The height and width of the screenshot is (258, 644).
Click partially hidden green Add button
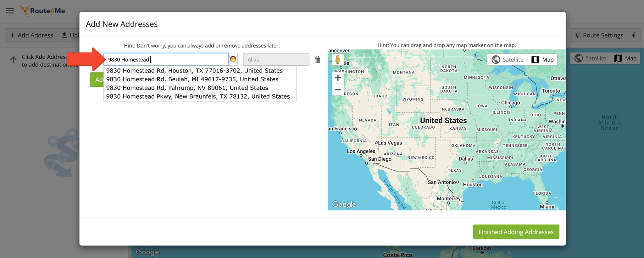point(97,80)
